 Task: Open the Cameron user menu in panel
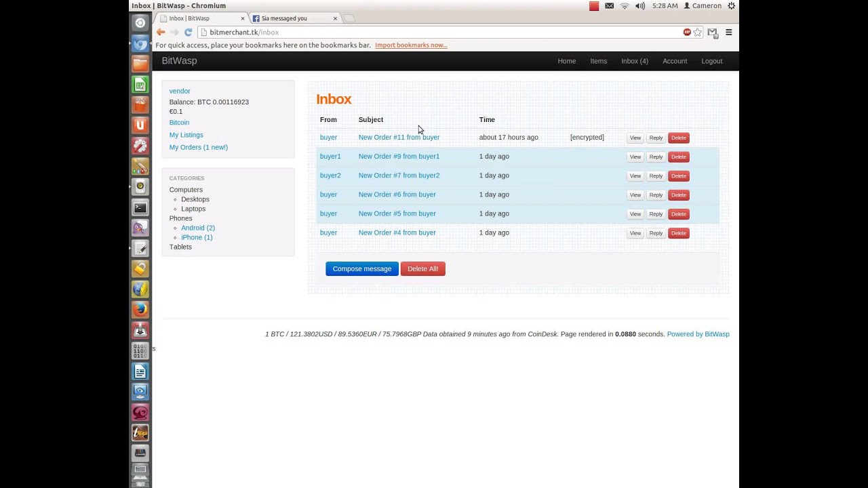[703, 6]
